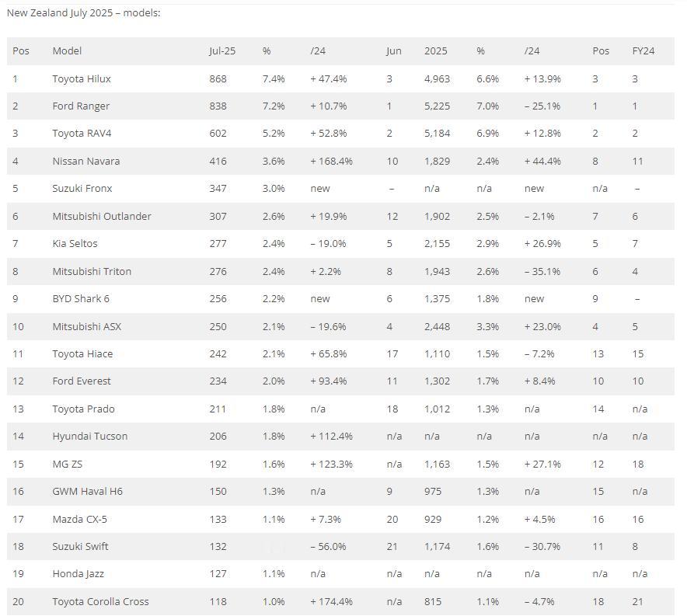This screenshot has width=687, height=616.
Task: Click the FY24 column header
Action: 643,50
